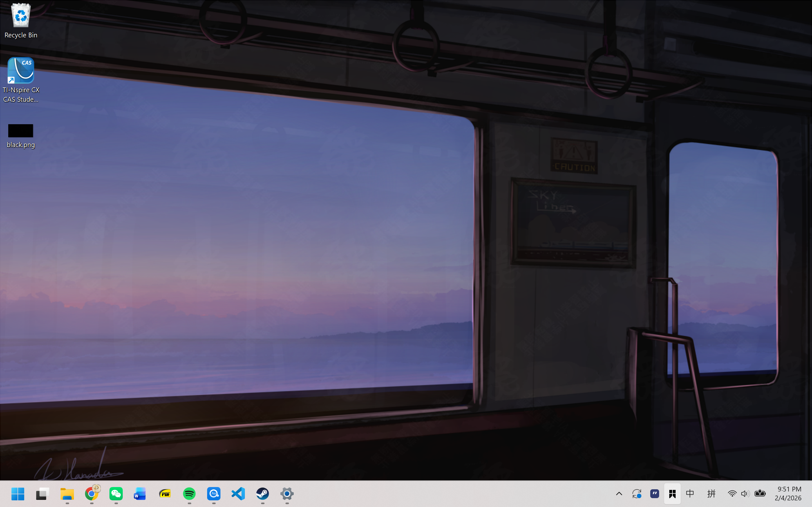Toggle Chinese/English input mode indicator 中
The image size is (812, 507).
click(x=690, y=494)
